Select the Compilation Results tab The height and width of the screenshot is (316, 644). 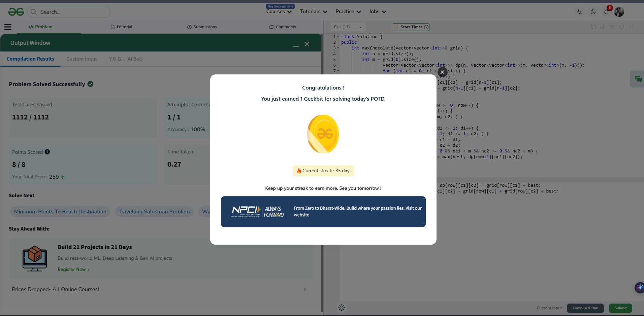[x=30, y=59]
